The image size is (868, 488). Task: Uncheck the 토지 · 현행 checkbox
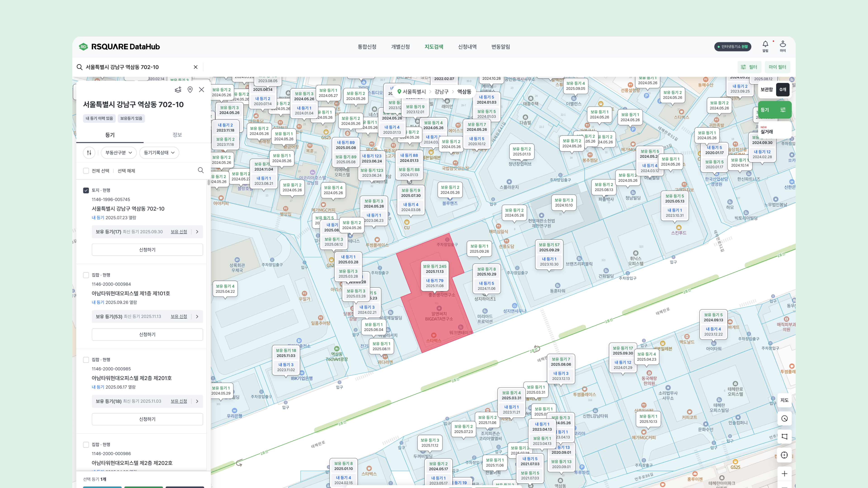pyautogui.click(x=86, y=190)
